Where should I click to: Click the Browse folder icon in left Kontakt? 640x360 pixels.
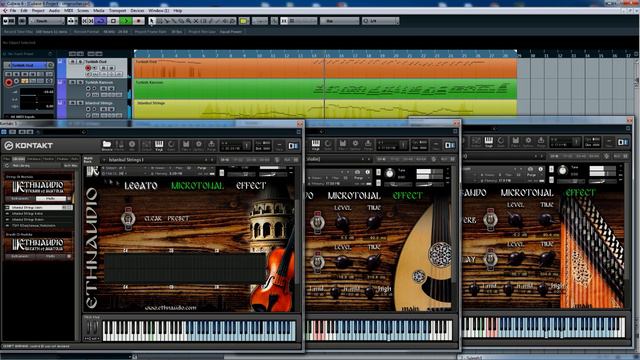(107, 145)
